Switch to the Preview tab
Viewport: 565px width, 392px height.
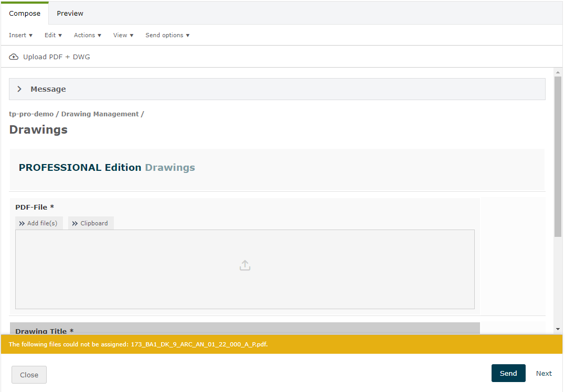click(70, 13)
